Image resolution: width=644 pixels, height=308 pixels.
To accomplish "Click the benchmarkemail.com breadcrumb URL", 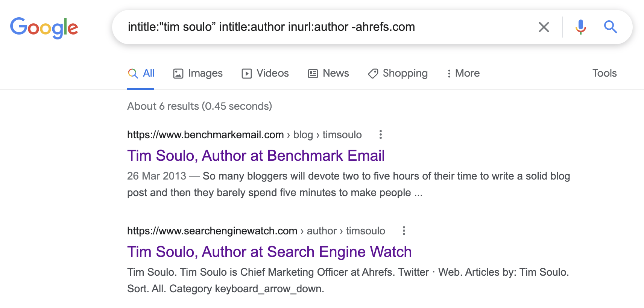I will click(x=205, y=134).
